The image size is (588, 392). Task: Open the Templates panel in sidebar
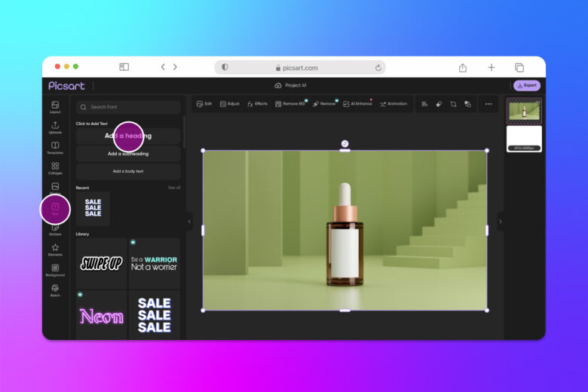tap(55, 148)
